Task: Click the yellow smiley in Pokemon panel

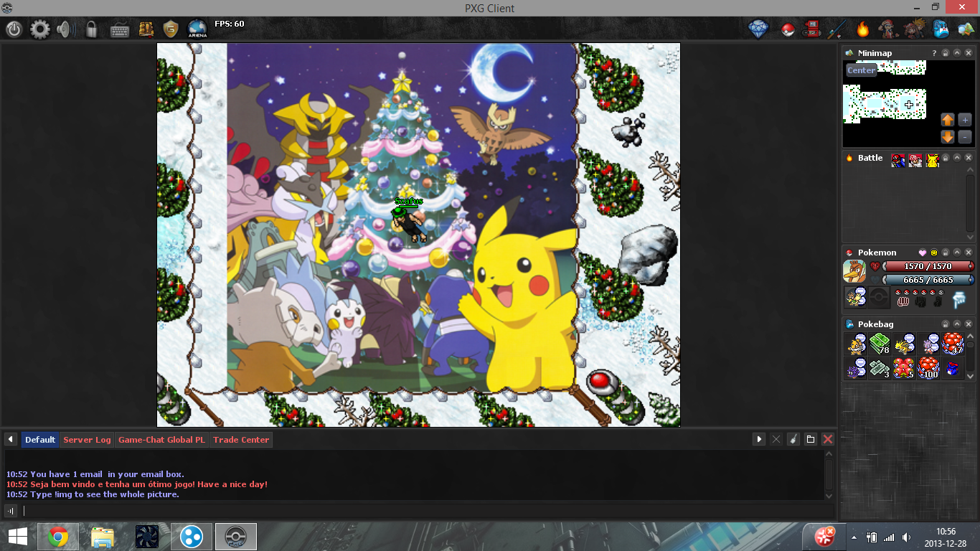Action: [934, 253]
